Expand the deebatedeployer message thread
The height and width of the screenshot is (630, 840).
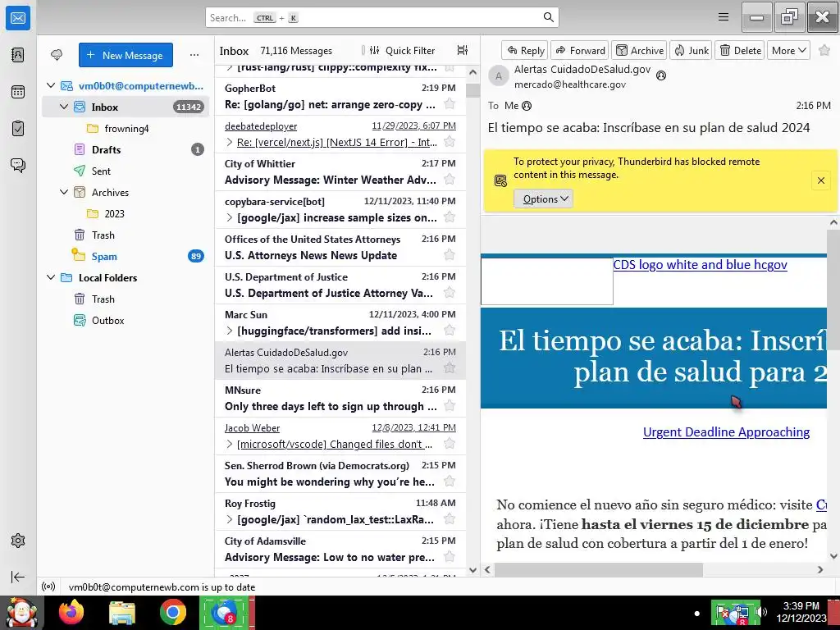[230, 142]
